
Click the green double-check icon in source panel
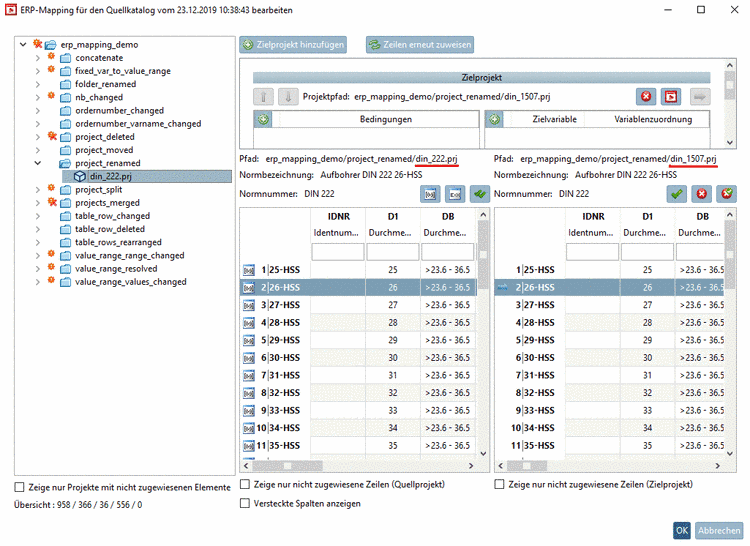click(x=480, y=194)
